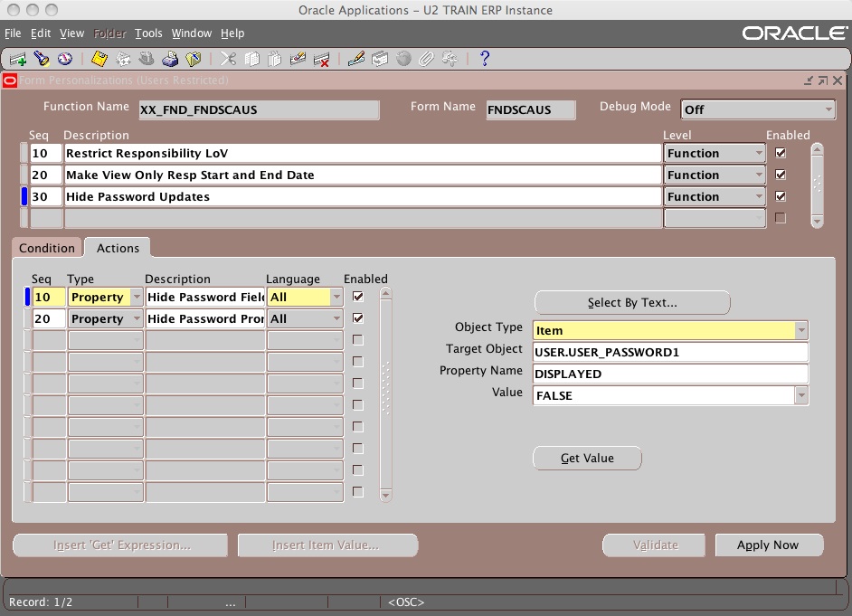The height and width of the screenshot is (616, 852).
Task: Clear the record with eraser icon
Action: [298, 59]
